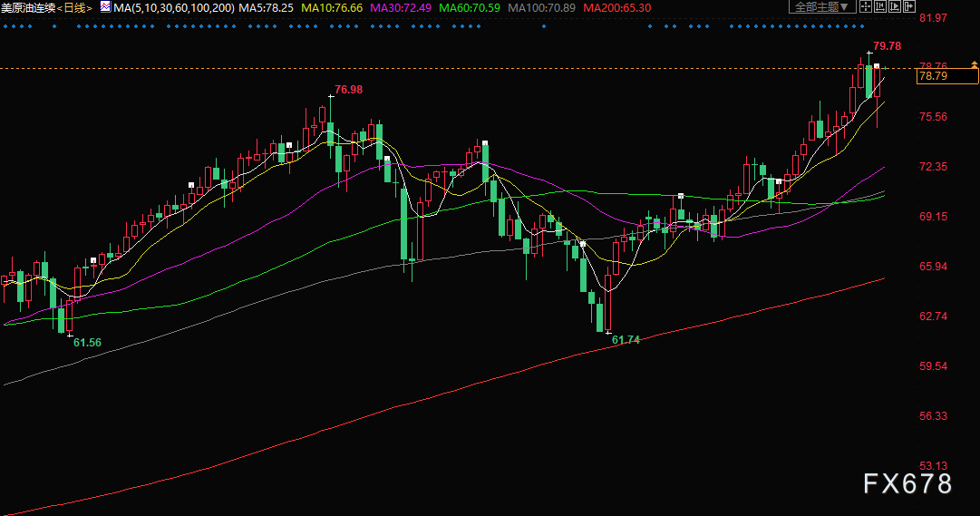The image size is (980, 516).
Task: Click the red MA200:65.30 legend
Action: [616, 8]
